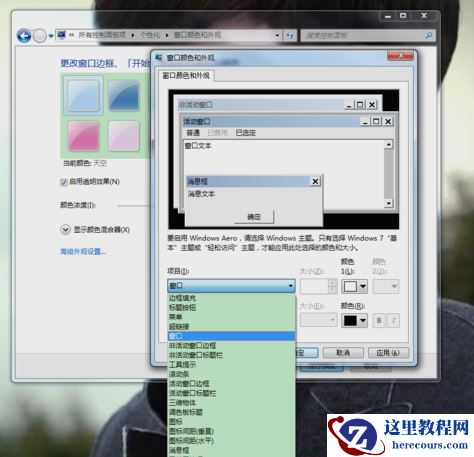
Task: Collapse the 项目 combo box showing 窗口
Action: pyautogui.click(x=231, y=286)
